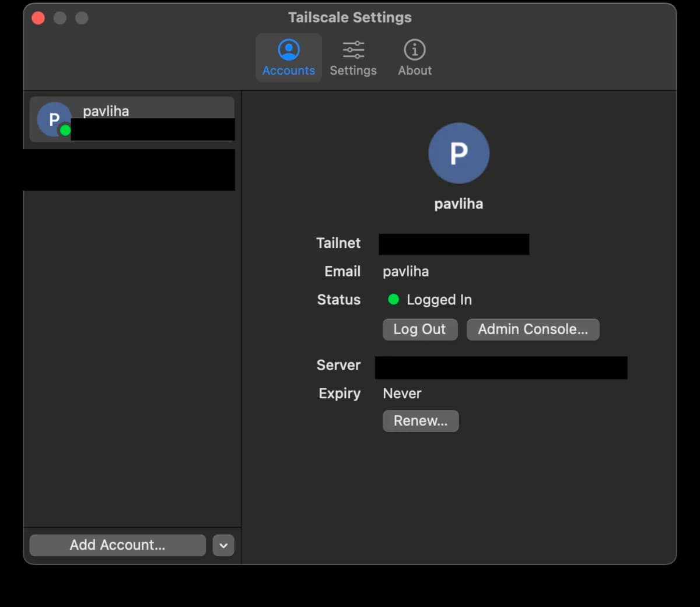
Task: Click the Email label
Action: pos(342,272)
